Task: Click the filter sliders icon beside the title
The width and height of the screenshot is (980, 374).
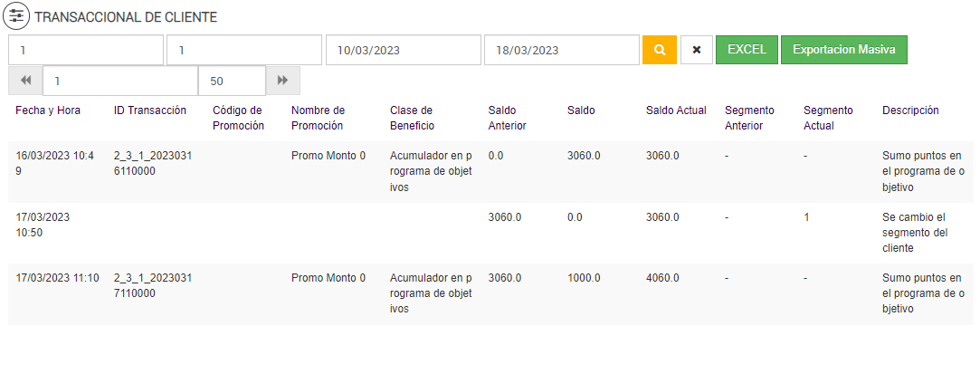Action: tap(17, 16)
